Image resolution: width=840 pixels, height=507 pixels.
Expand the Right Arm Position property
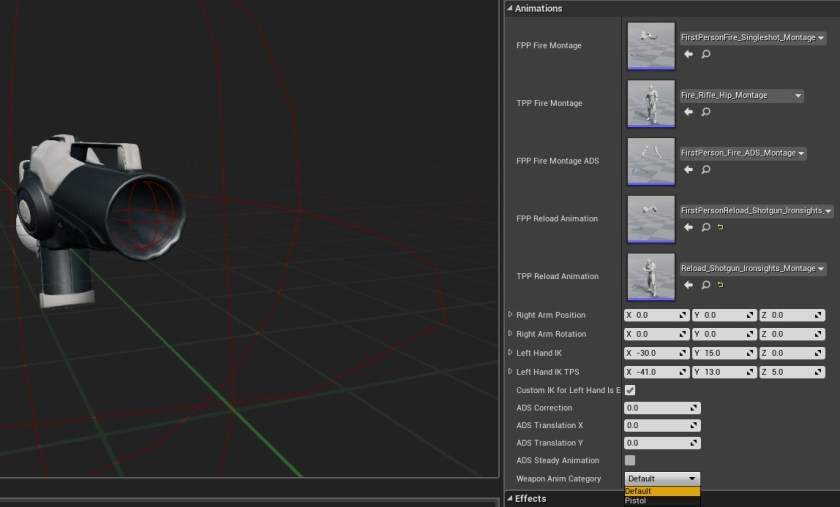click(510, 315)
